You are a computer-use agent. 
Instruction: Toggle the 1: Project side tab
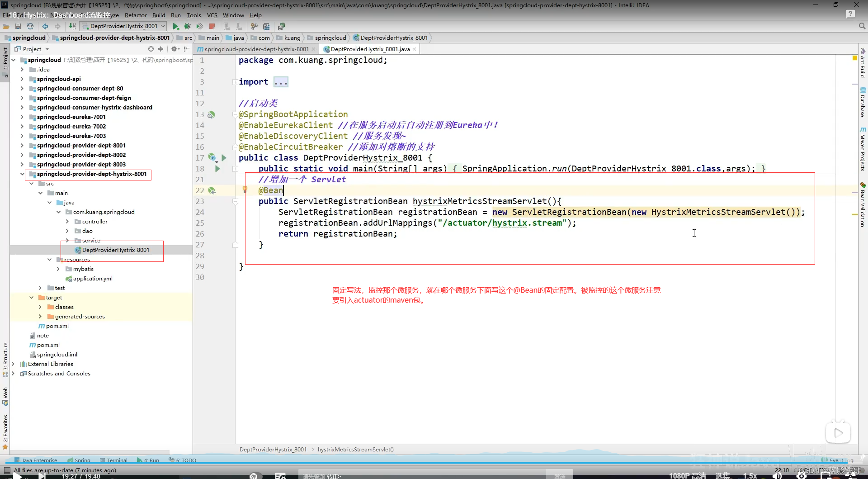(5, 63)
